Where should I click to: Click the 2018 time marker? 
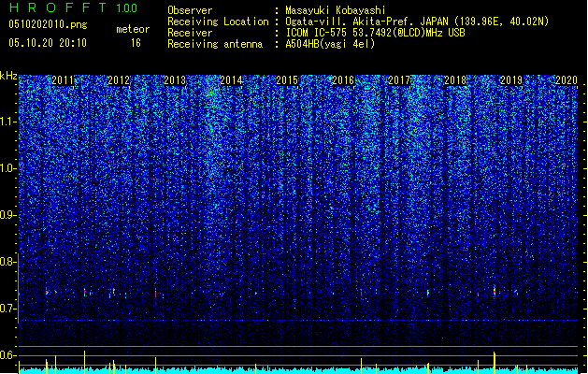455,80
